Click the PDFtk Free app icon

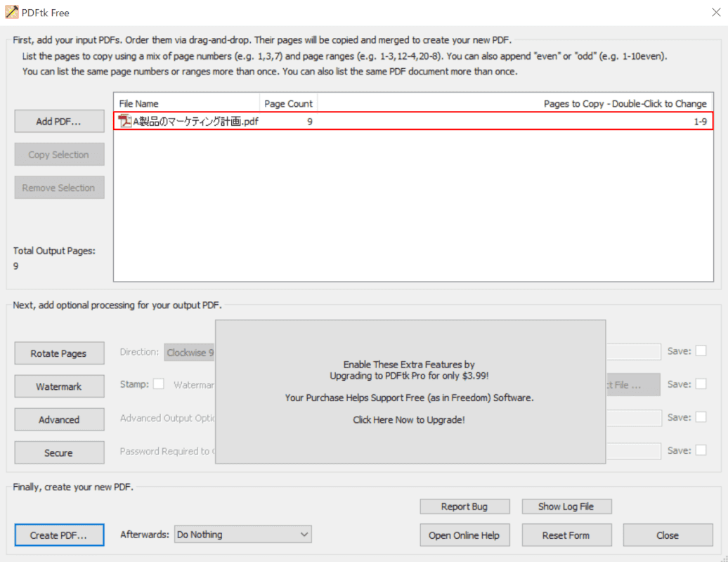[12, 12]
